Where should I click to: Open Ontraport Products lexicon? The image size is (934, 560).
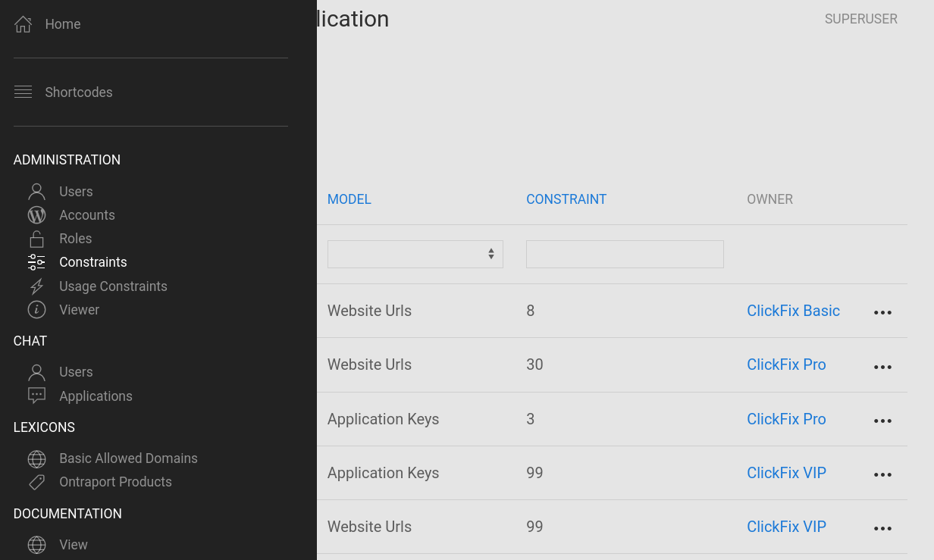(116, 482)
